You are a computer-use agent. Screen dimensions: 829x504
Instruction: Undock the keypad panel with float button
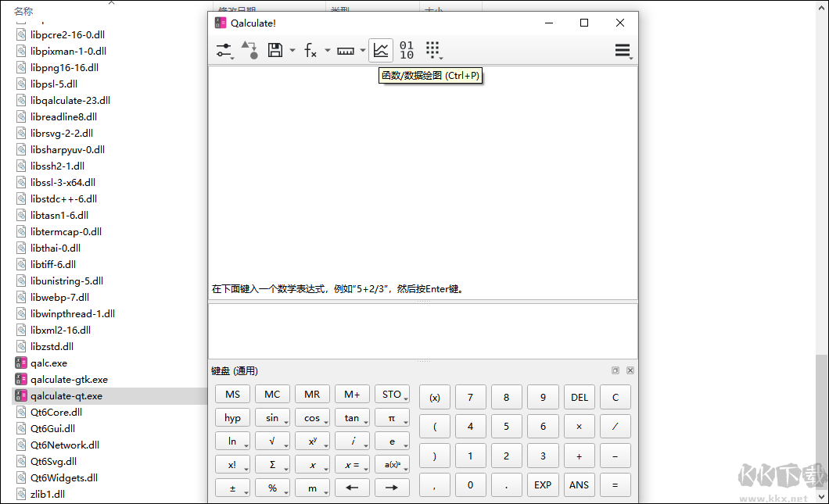tap(615, 370)
